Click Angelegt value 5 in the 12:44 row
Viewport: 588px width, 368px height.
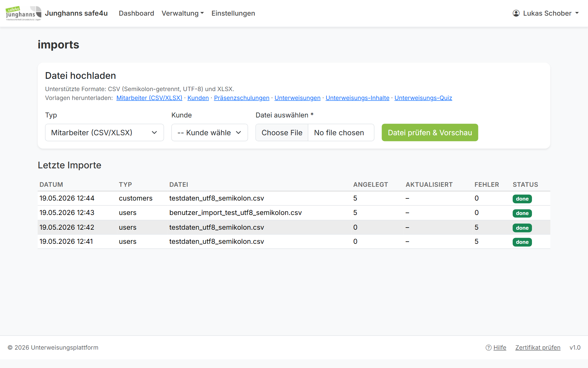(355, 198)
